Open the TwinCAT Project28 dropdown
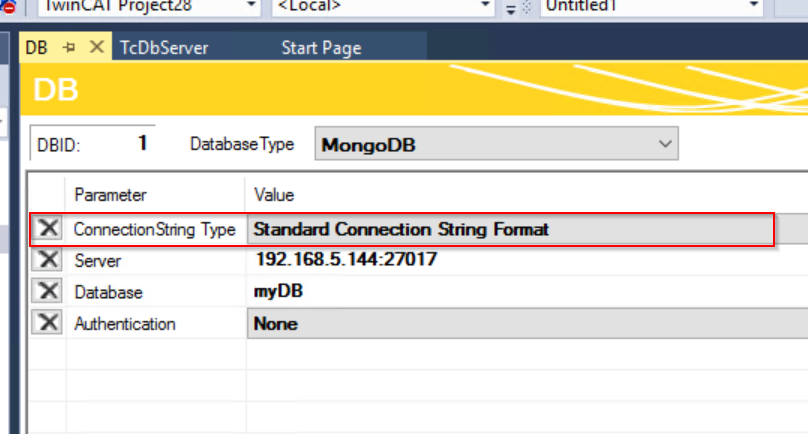808x434 pixels. [x=148, y=7]
